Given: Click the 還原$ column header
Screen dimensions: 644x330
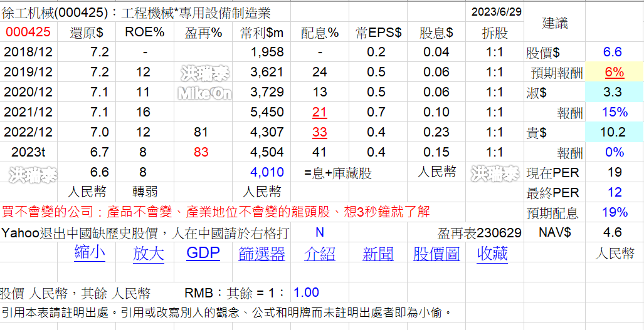Looking at the screenshot, I should click(x=87, y=33).
